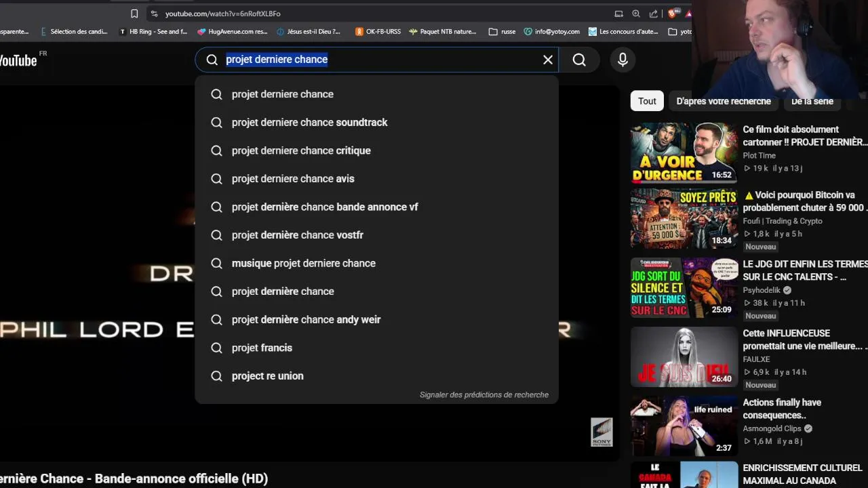868x488 pixels.
Task: Open title 'ENRICHISSEMENT CULTUREL MAXIMAL AU CANADA'
Action: (x=803, y=474)
